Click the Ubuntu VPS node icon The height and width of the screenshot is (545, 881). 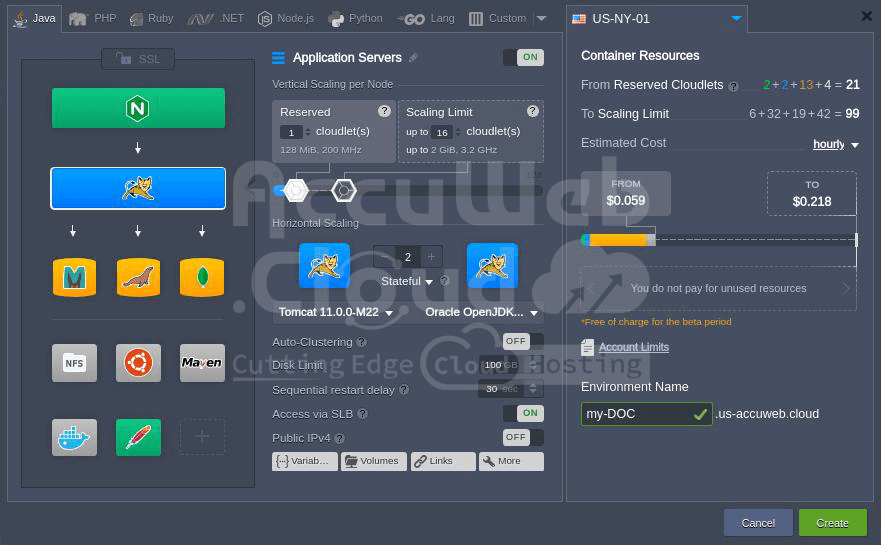point(138,363)
